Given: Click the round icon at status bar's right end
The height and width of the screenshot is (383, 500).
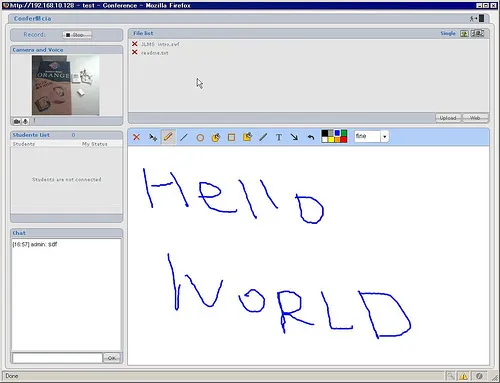Looking at the screenshot, I should [x=479, y=376].
